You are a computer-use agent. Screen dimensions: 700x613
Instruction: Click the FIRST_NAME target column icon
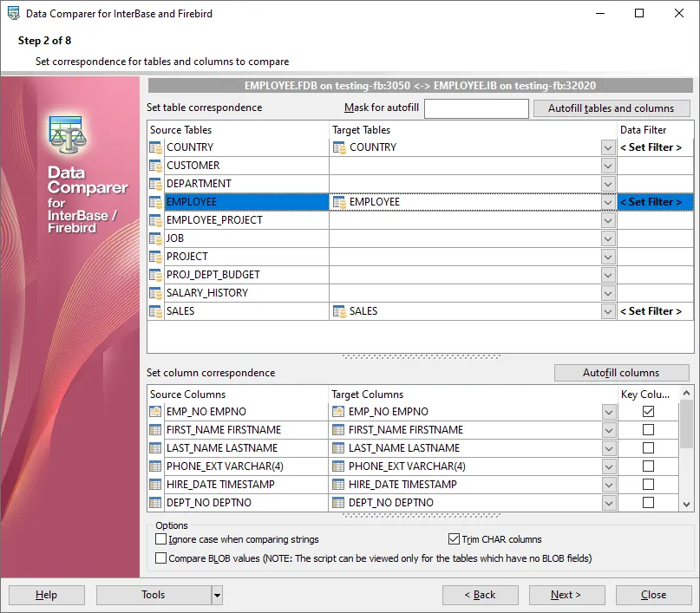pyautogui.click(x=338, y=430)
